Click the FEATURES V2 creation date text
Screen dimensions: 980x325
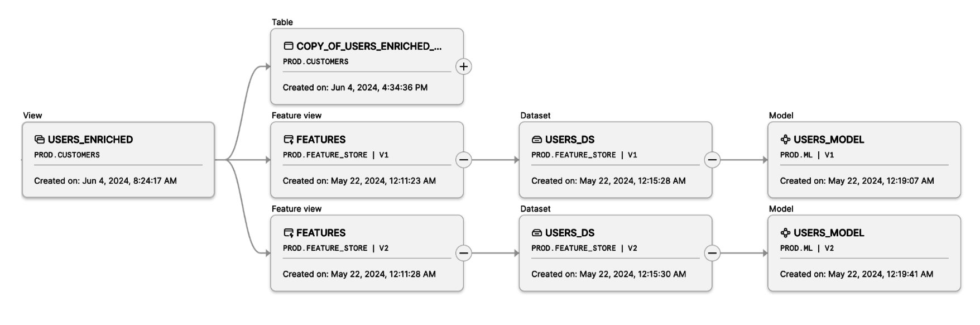pyautogui.click(x=359, y=274)
